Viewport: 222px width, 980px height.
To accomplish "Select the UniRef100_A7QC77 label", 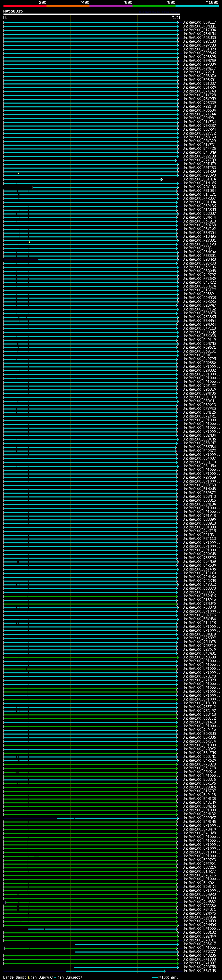I will 199,951.
